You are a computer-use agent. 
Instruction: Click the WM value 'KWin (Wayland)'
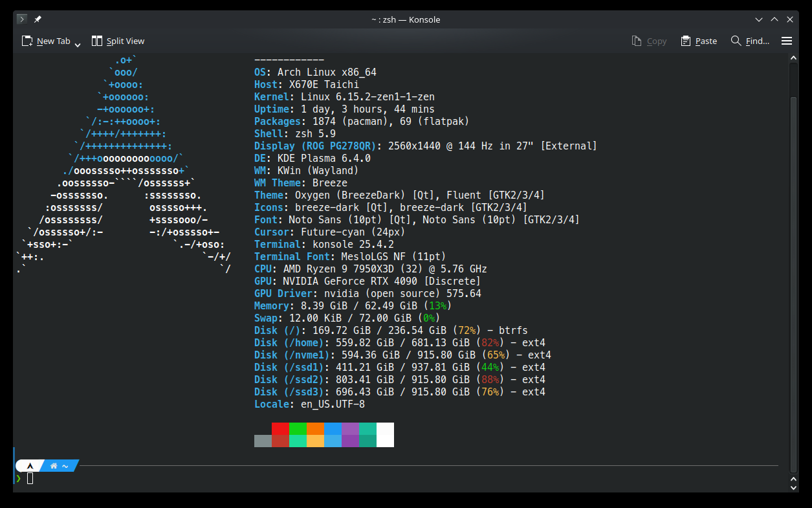(x=318, y=171)
